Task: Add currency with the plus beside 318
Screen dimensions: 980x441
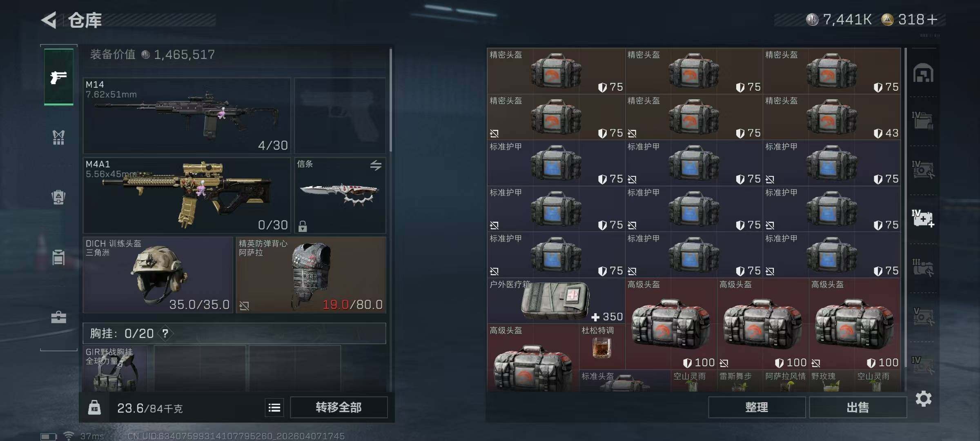Action: point(932,19)
